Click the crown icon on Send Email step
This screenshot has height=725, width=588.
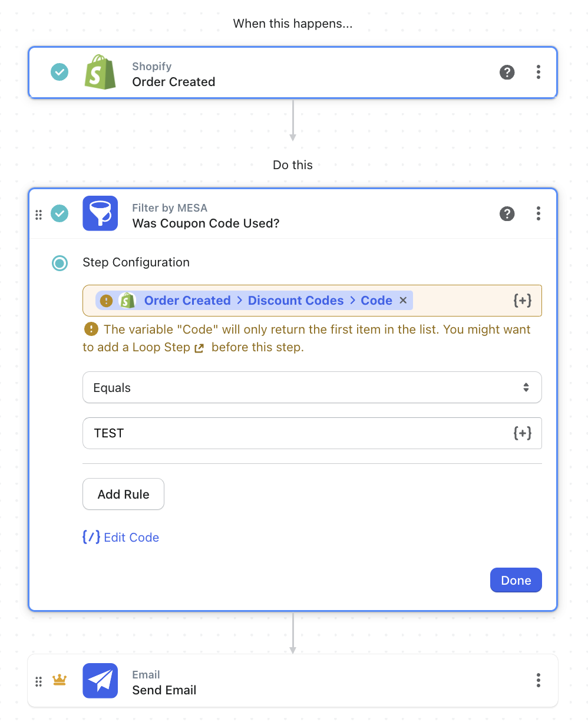(x=60, y=680)
